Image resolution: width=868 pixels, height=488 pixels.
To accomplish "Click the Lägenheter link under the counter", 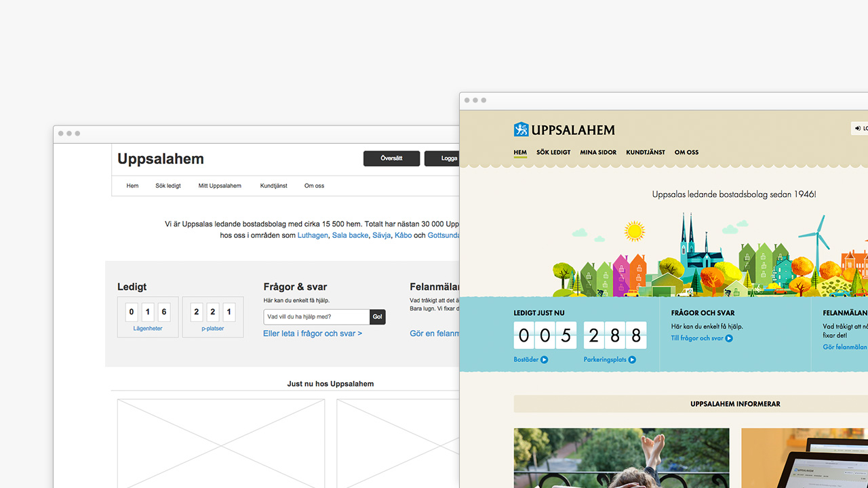I will (148, 329).
